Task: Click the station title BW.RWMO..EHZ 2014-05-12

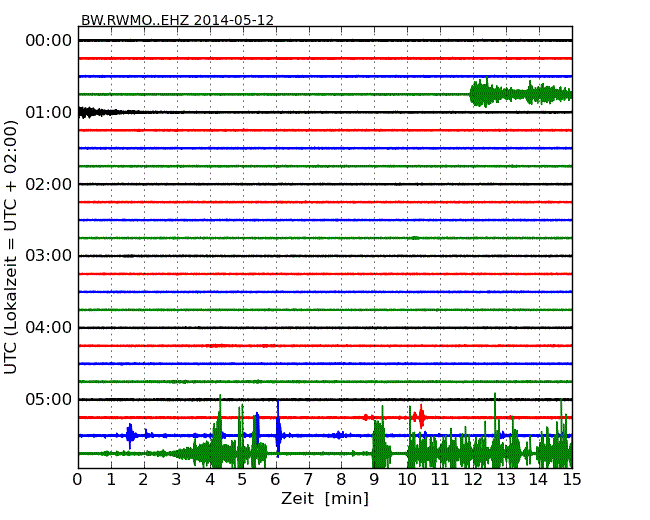Action: (177, 20)
